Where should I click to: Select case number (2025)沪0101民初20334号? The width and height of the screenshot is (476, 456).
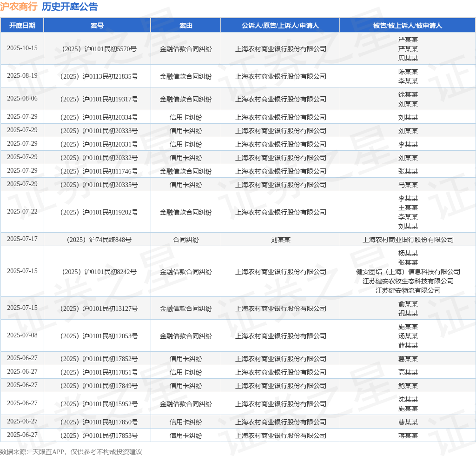[x=99, y=117]
